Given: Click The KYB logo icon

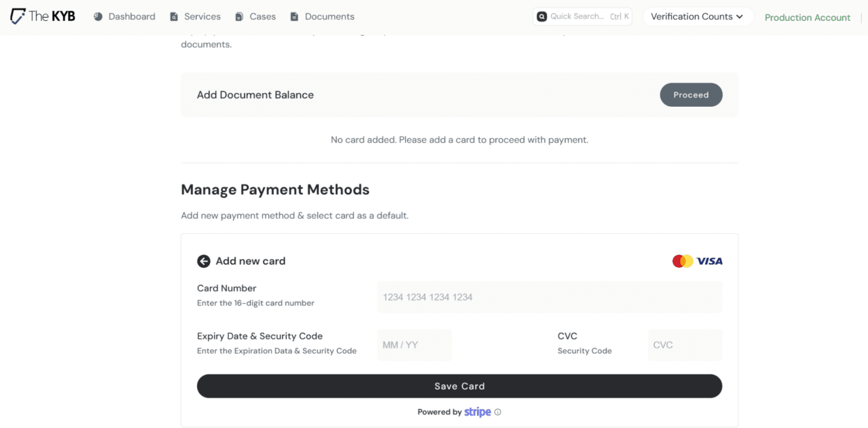Looking at the screenshot, I should 18,16.
